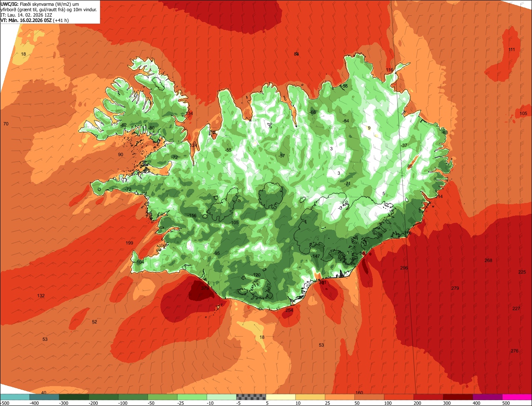Click the map value '-80' in the Westfjords
Viewport: 532px width, 406px height.
(x=151, y=128)
